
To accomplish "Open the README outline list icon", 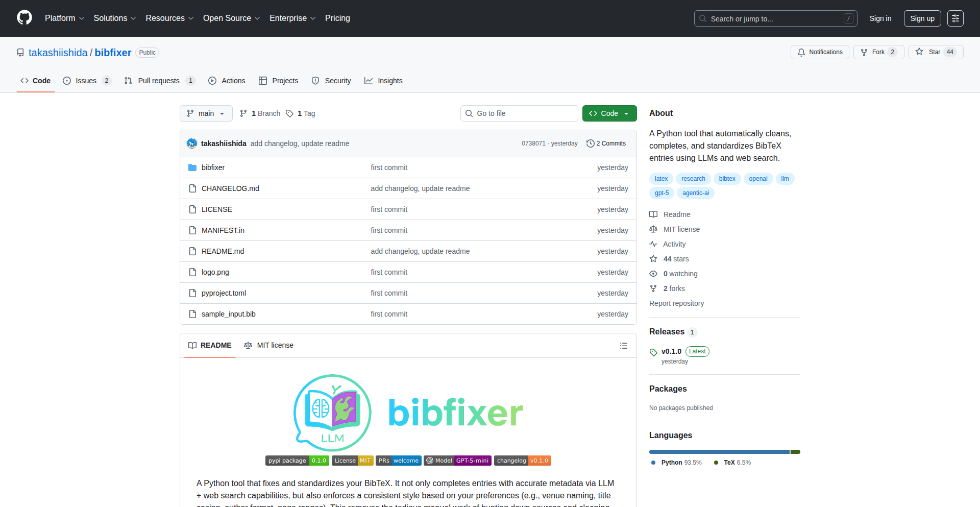I will pyautogui.click(x=623, y=346).
